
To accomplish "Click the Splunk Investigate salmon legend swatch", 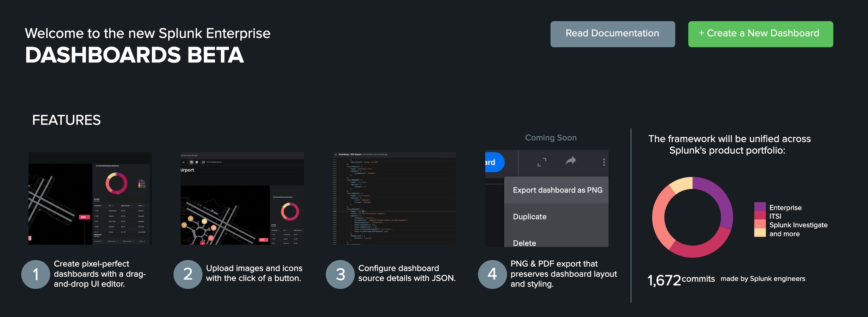I will click(760, 224).
